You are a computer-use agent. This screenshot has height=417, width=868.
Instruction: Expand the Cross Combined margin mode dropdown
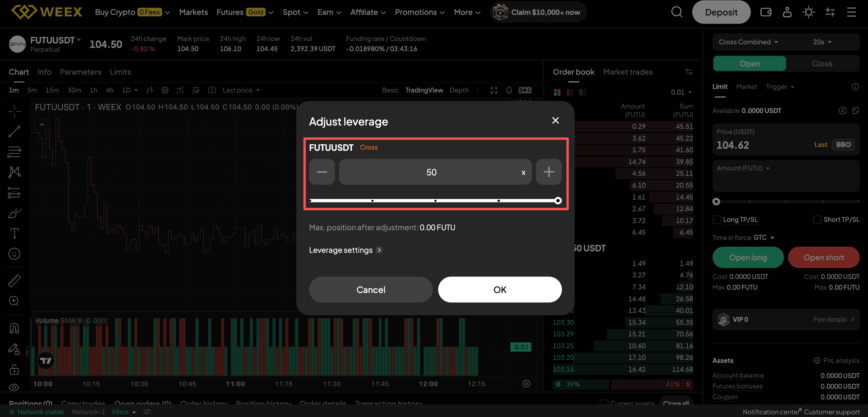[748, 42]
